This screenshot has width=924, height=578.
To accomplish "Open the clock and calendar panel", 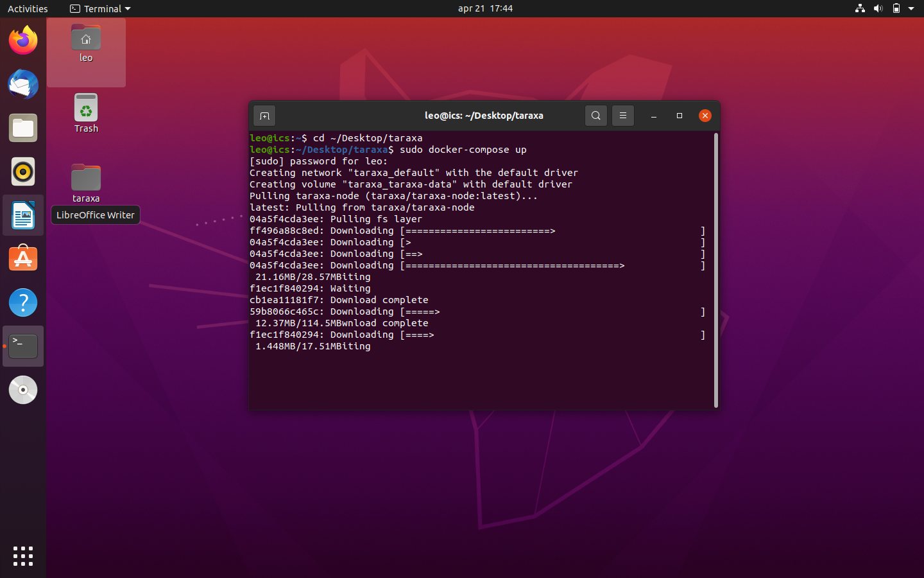I will [x=485, y=8].
